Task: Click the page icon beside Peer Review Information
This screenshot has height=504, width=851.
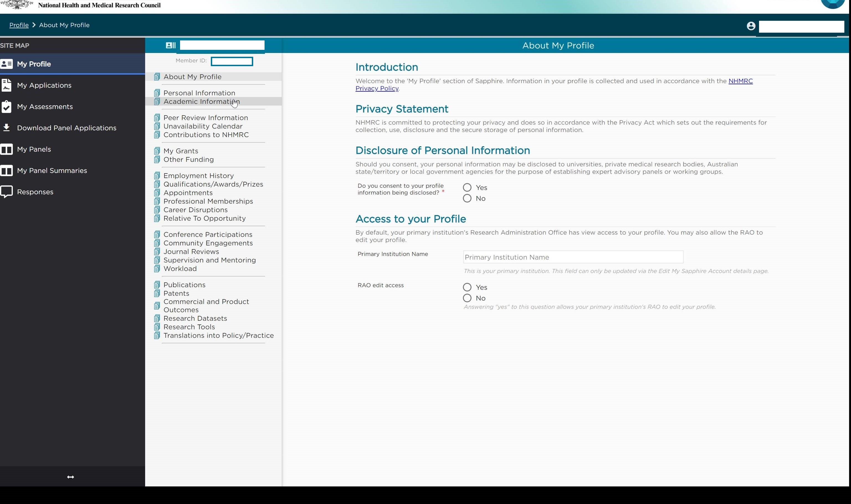Action: 157,118
